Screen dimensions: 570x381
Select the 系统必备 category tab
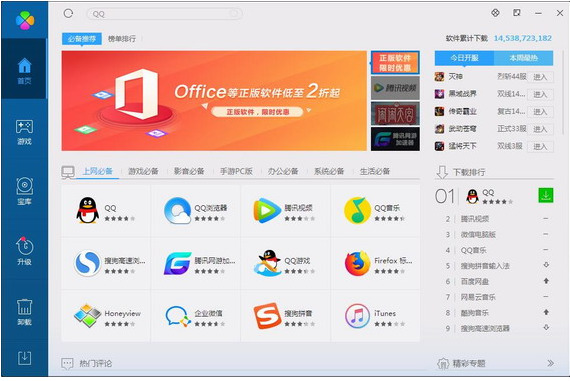329,171
